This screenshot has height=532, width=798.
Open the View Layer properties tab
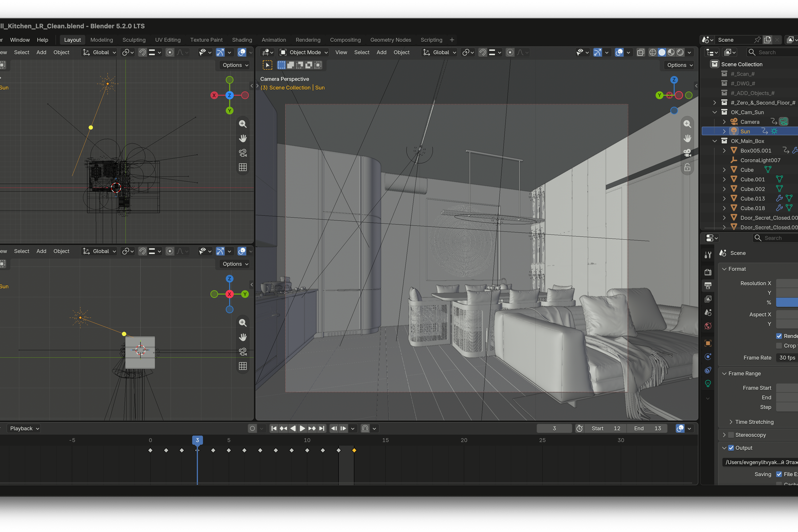[708, 299]
